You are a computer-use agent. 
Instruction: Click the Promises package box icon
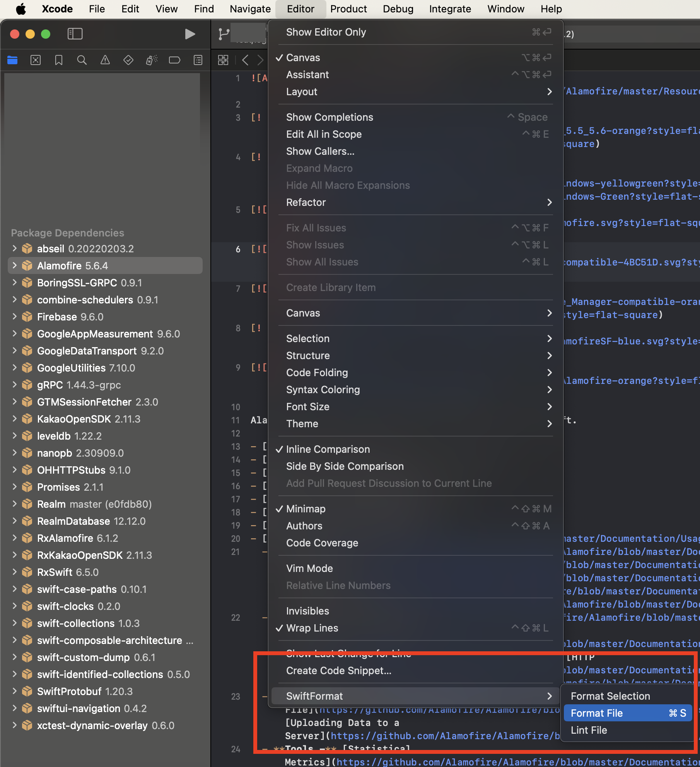[27, 487]
